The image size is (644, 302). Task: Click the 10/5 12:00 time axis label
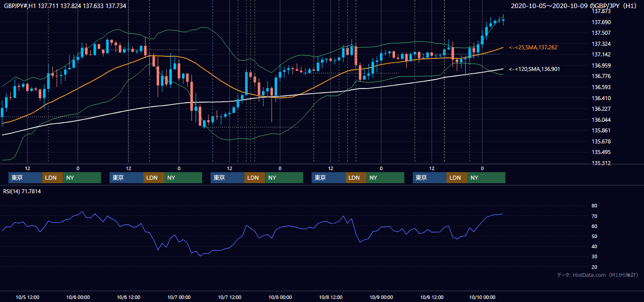(28, 297)
